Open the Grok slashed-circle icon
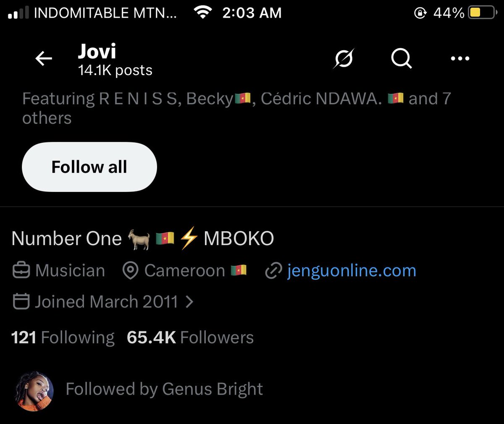Image resolution: width=504 pixels, height=424 pixels. point(344,58)
